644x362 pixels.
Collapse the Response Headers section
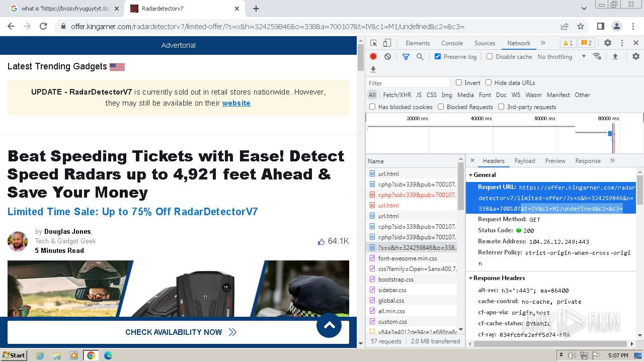[471, 278]
